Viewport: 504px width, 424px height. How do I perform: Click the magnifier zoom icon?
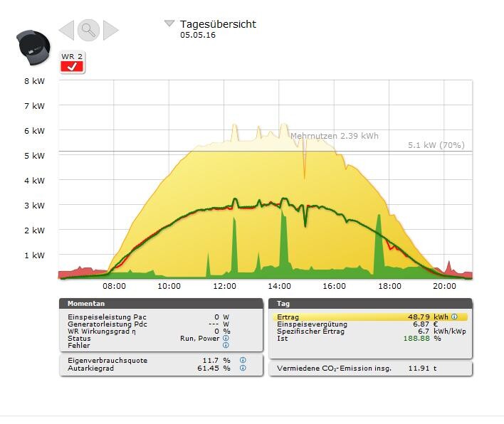pos(88,30)
